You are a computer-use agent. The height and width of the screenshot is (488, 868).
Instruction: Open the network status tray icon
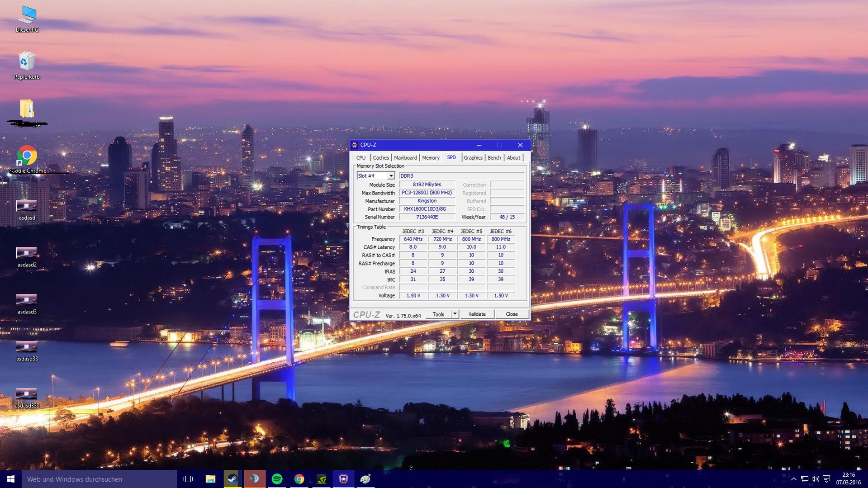click(x=804, y=479)
